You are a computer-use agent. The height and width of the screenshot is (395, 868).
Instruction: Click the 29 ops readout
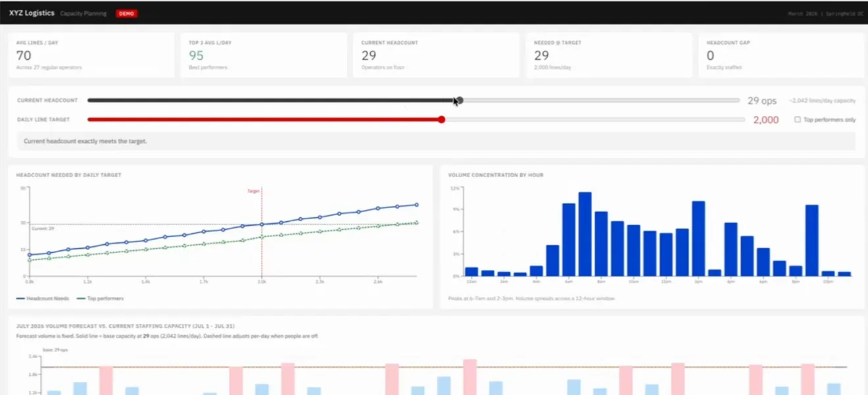click(x=762, y=101)
